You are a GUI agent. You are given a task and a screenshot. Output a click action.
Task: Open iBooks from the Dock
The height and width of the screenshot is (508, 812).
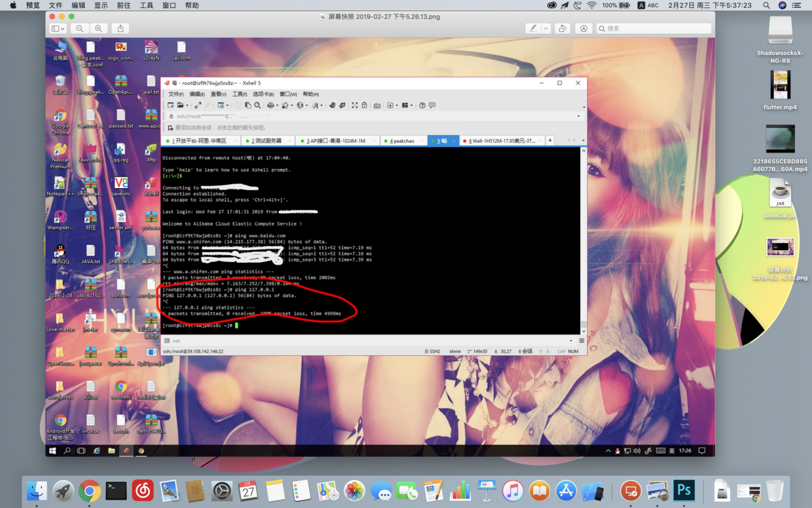[x=540, y=490]
